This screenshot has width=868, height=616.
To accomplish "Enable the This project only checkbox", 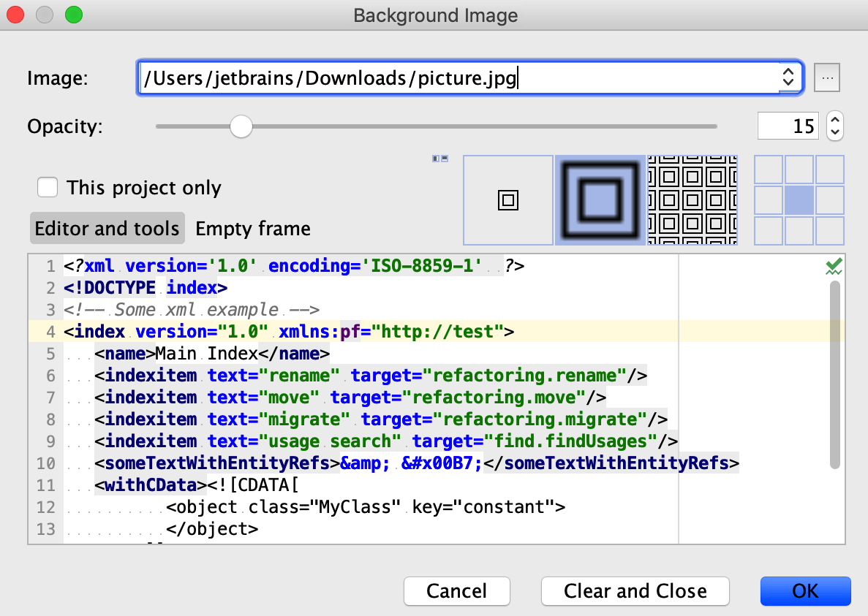I will pyautogui.click(x=47, y=187).
